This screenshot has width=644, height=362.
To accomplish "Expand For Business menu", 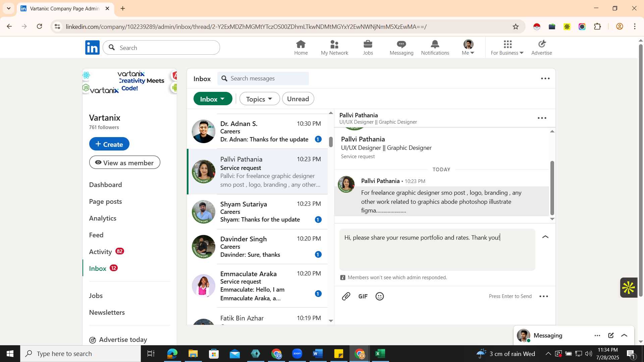I will coord(507,48).
